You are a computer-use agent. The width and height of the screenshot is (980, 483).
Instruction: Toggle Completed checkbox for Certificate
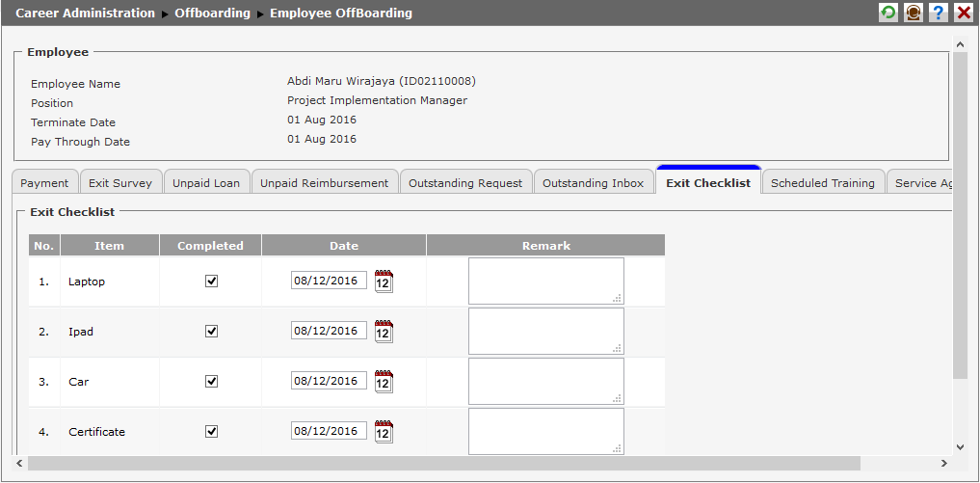click(x=211, y=431)
